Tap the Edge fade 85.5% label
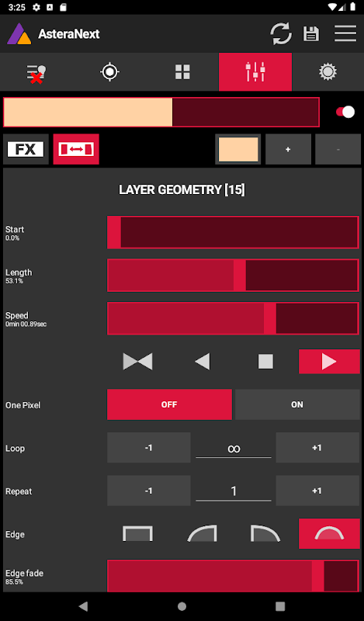 [24, 577]
